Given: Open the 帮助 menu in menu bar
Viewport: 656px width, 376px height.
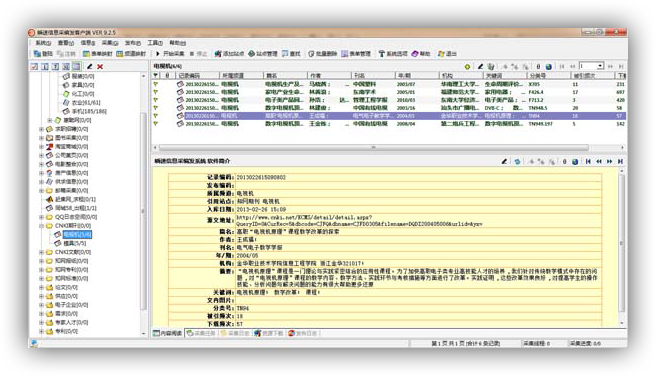Looking at the screenshot, I should (177, 43).
